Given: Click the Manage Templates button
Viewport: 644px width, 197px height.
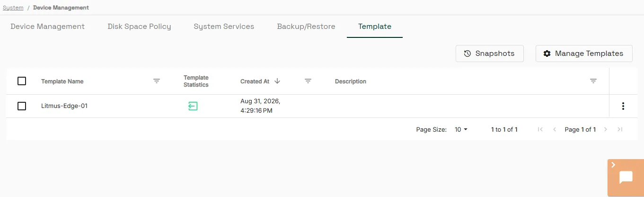Looking at the screenshot, I should coord(584,54).
